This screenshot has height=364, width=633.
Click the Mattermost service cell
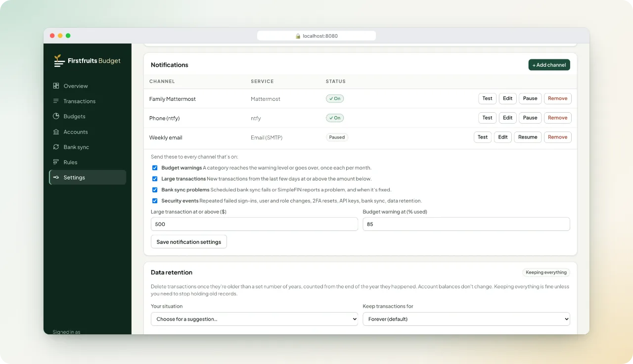(266, 99)
